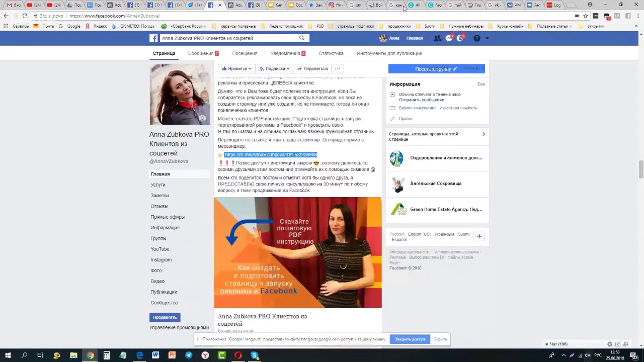
Task: Switch to Страница tab
Action: (x=164, y=53)
